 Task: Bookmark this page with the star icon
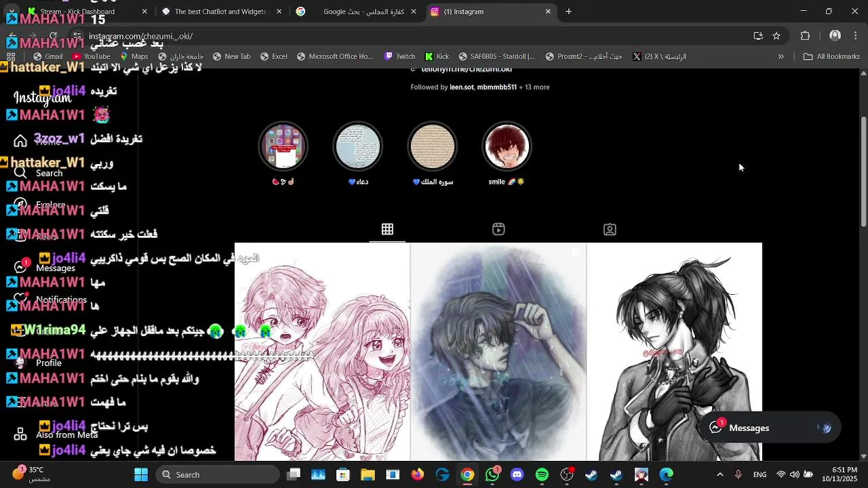point(776,36)
